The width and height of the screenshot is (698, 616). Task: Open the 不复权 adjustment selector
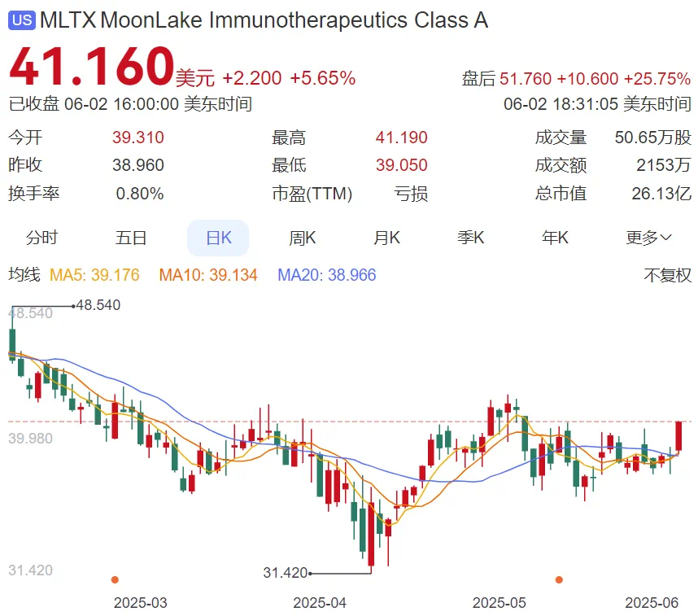(668, 275)
